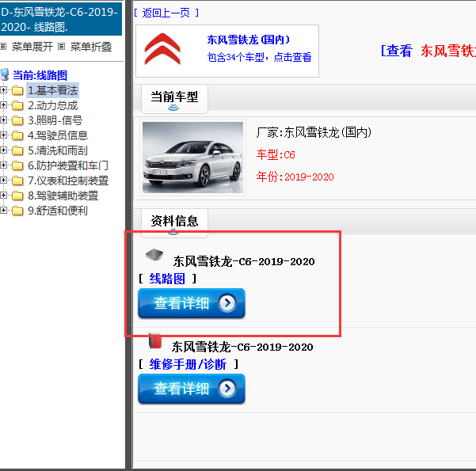Expand the 9.舒适和便利 tree node
This screenshot has width=476, height=471.
click(x=3, y=210)
